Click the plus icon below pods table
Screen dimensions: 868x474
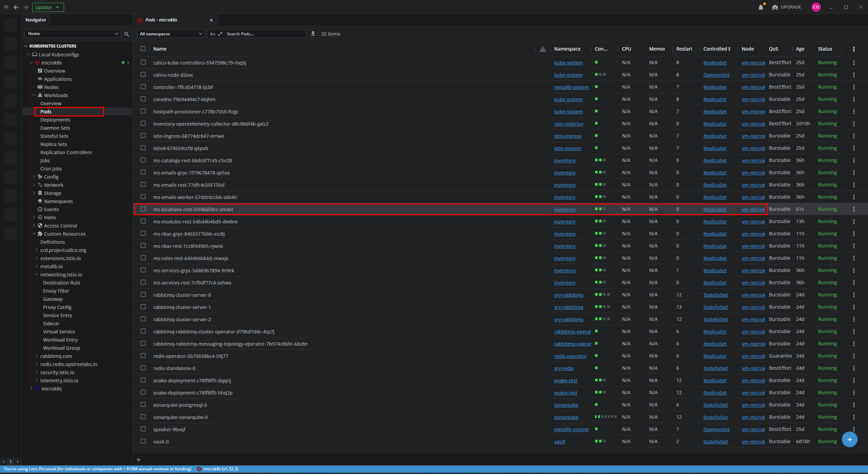coord(139,460)
